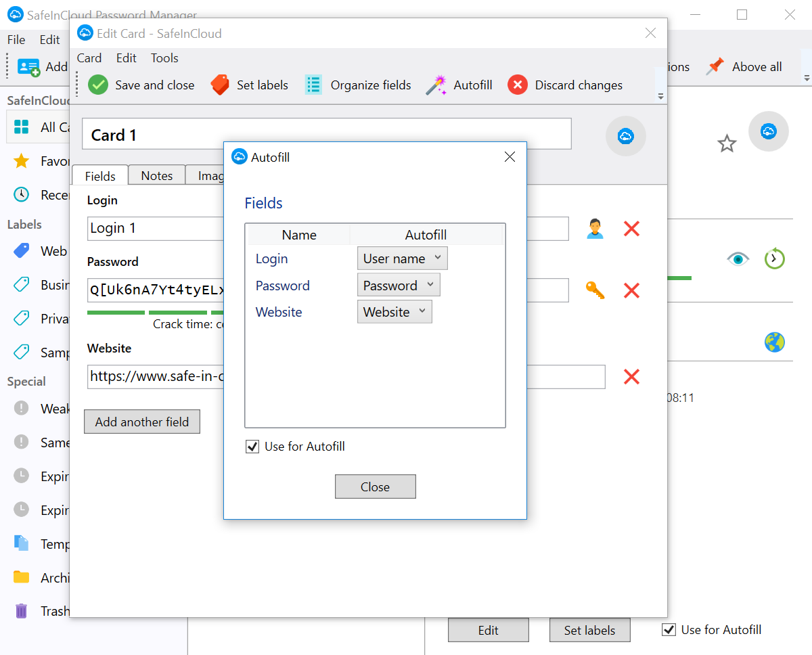Select the Web label tag icon in sidebar

(x=22, y=251)
